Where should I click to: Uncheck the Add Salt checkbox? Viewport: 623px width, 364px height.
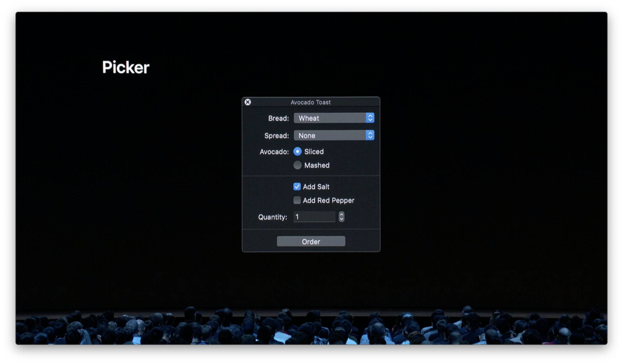coord(297,187)
